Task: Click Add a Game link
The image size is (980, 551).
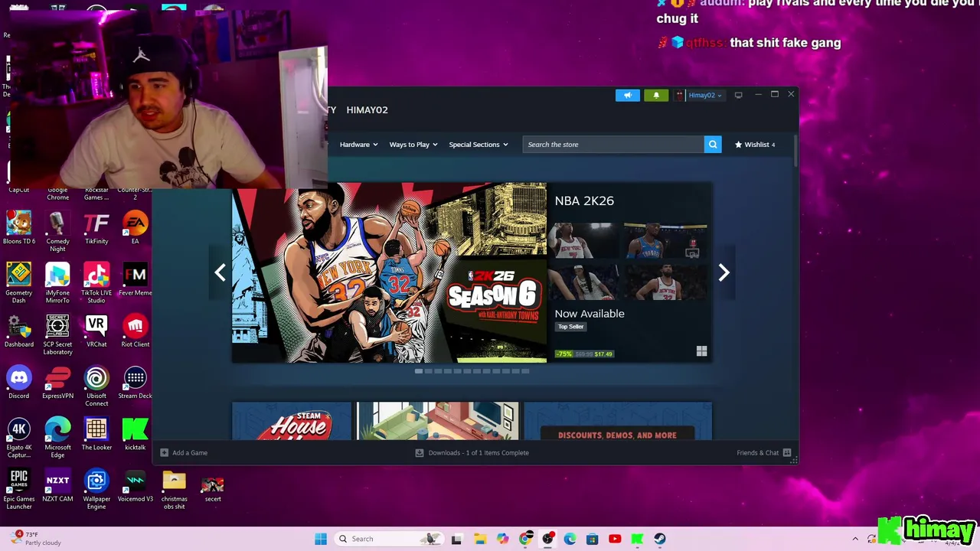Action: pyautogui.click(x=190, y=452)
